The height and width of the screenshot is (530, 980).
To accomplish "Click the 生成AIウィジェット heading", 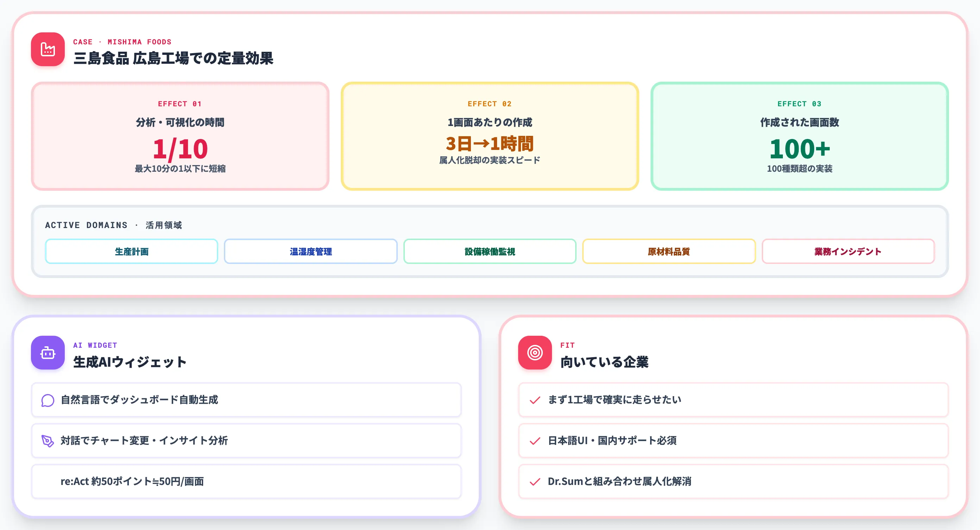I will [x=130, y=362].
